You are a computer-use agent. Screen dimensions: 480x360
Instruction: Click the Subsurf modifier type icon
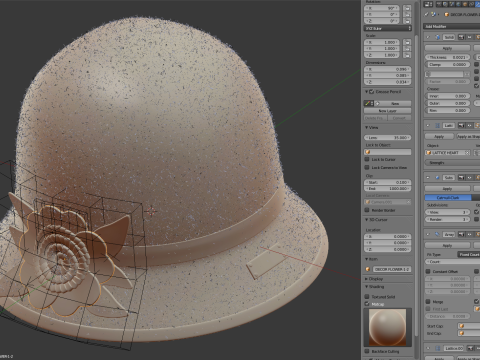click(438, 177)
